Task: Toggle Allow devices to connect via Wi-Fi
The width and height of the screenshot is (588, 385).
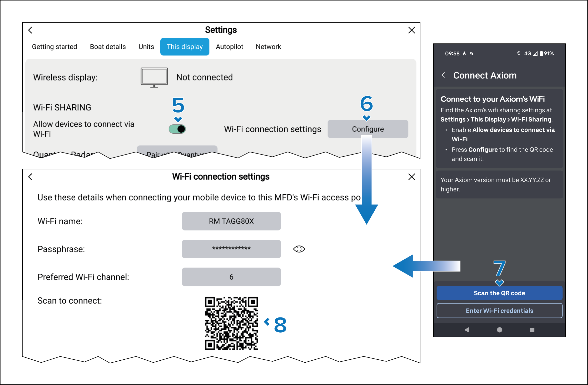Action: (x=177, y=129)
